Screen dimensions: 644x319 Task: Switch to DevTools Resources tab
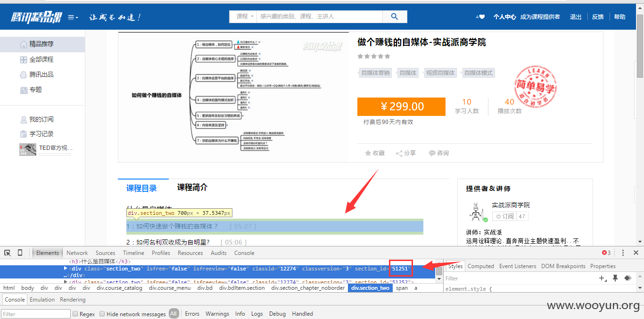190,253
